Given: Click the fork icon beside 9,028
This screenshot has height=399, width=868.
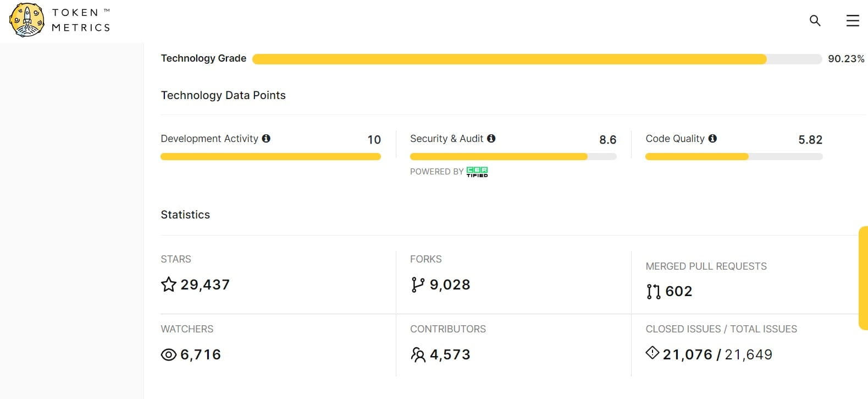Looking at the screenshot, I should click(x=417, y=285).
